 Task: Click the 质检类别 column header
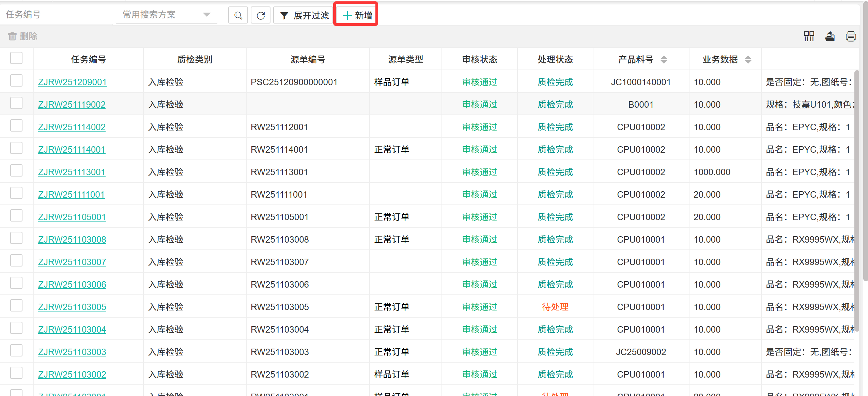(195, 60)
